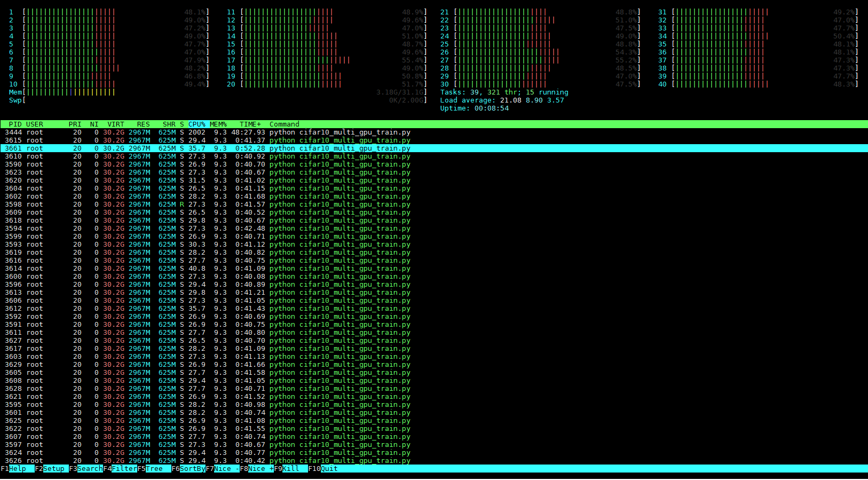The height and width of the screenshot is (480, 868).
Task: Select the process row with PID 3605
Action: tap(434, 373)
